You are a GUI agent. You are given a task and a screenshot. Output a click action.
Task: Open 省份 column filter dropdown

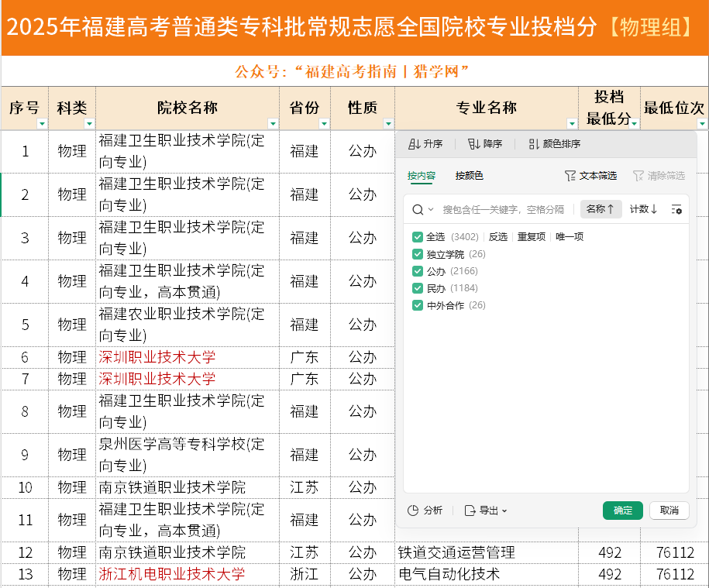[324, 123]
